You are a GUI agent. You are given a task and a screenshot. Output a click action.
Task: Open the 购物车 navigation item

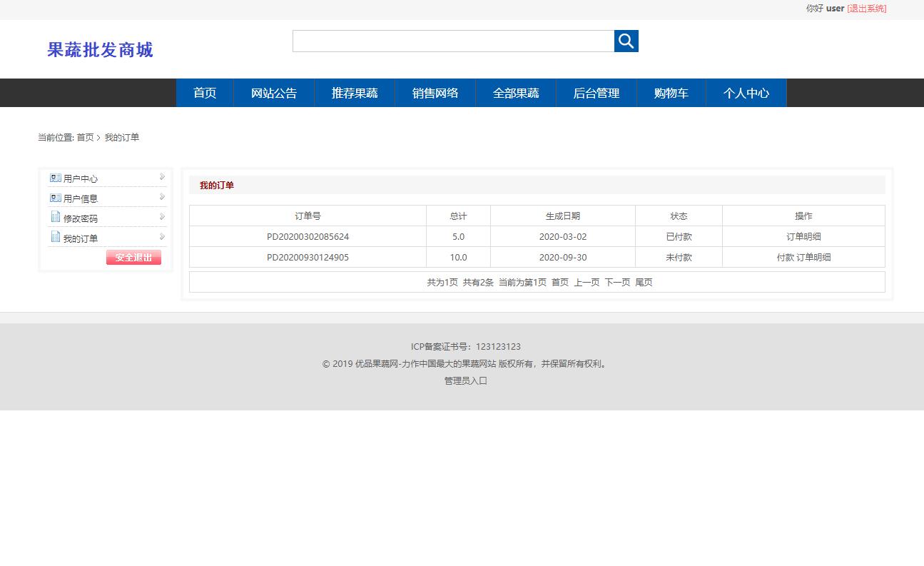671,93
